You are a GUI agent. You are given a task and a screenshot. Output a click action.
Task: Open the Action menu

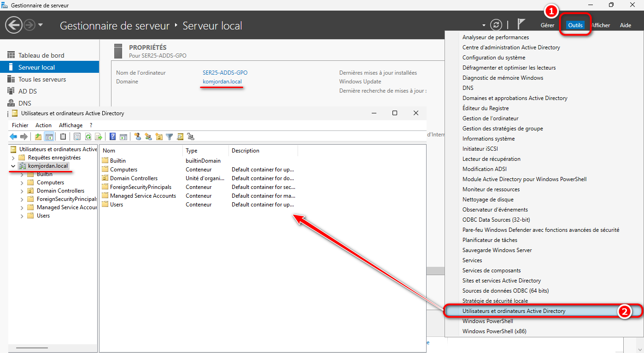[44, 125]
